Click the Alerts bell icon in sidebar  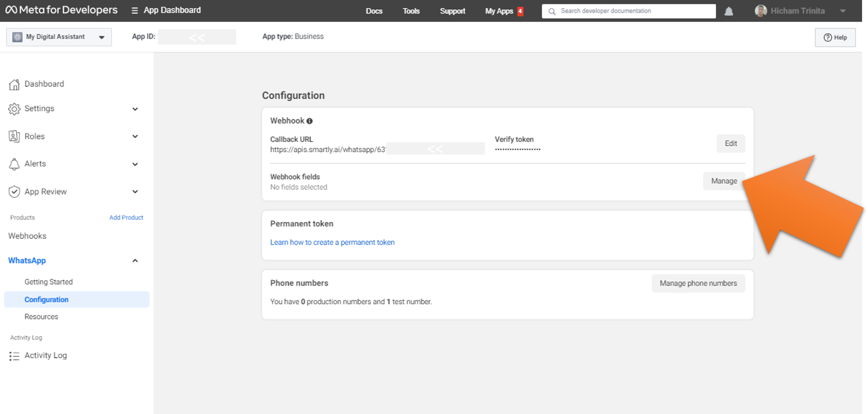pos(14,164)
